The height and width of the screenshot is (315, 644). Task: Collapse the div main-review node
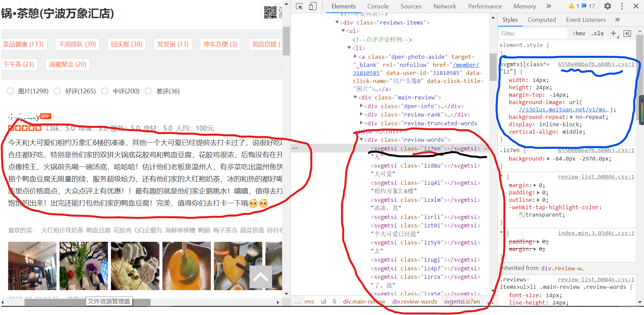(x=355, y=97)
